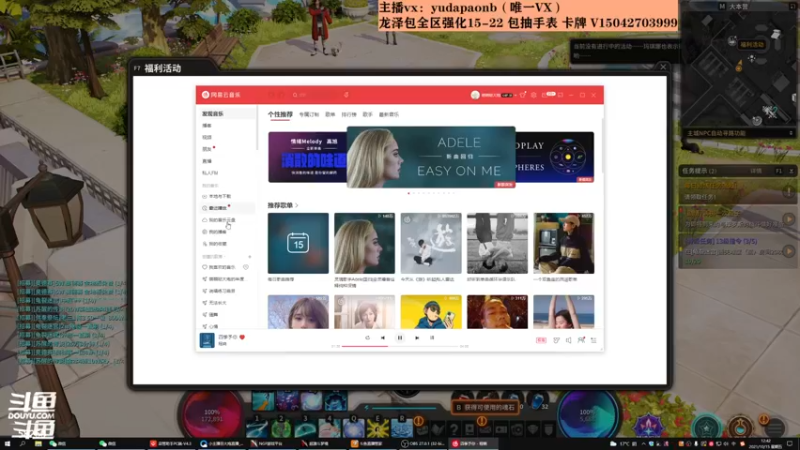Image resolution: width=800 pixels, height=450 pixels.
Task: Click the search magnifier in the music player header
Action: point(295,95)
